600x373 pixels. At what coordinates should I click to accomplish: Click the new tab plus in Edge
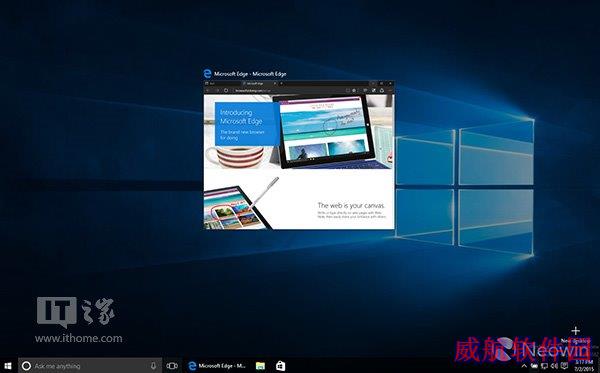click(282, 83)
